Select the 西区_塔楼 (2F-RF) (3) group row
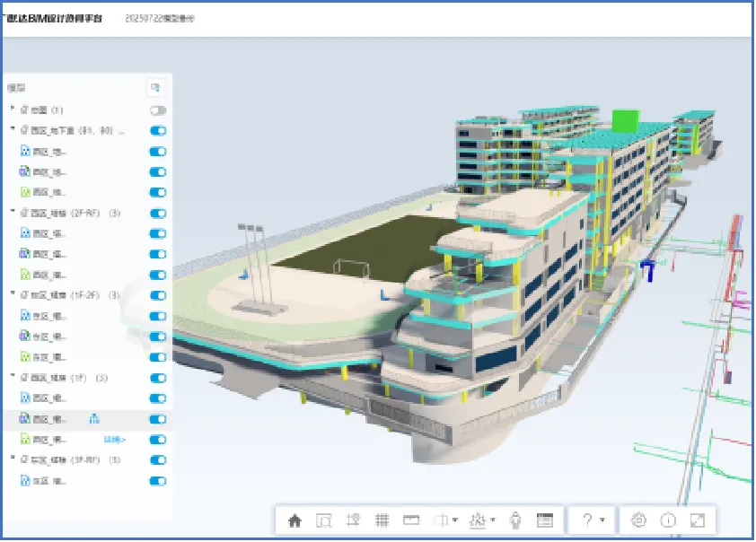 [87, 213]
